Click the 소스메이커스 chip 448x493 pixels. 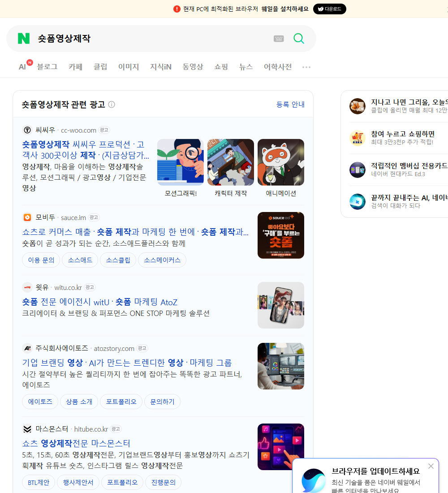click(162, 260)
